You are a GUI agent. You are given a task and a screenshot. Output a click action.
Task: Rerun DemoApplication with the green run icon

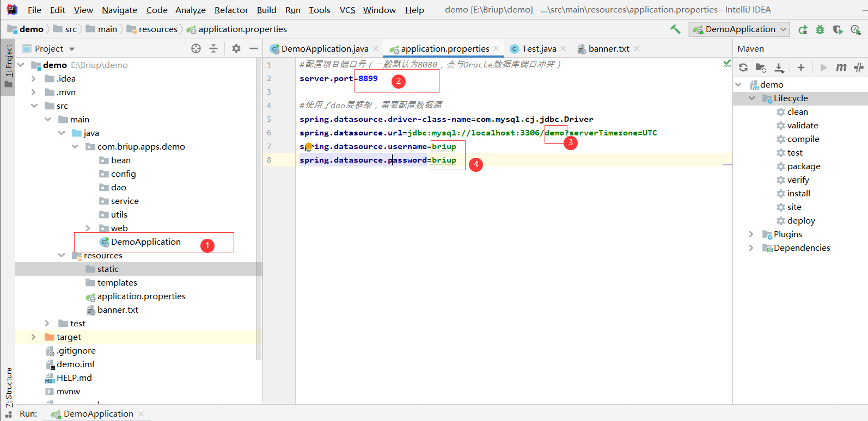click(803, 29)
